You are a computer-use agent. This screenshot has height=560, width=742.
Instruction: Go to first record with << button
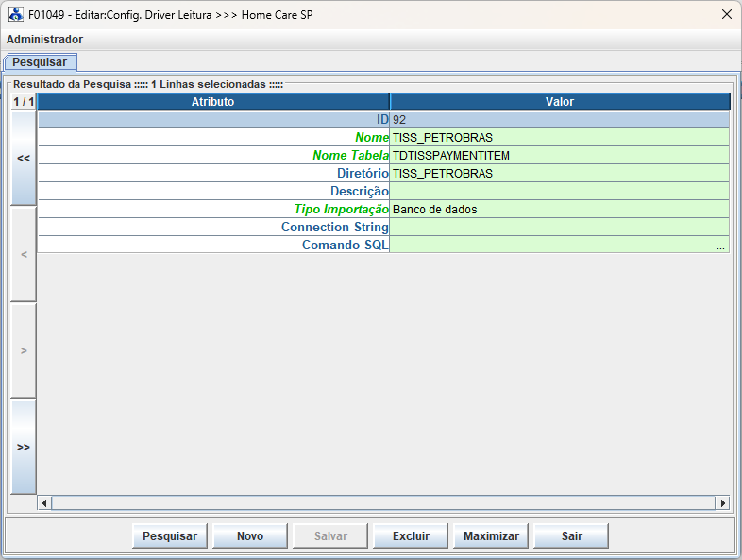tap(24, 158)
